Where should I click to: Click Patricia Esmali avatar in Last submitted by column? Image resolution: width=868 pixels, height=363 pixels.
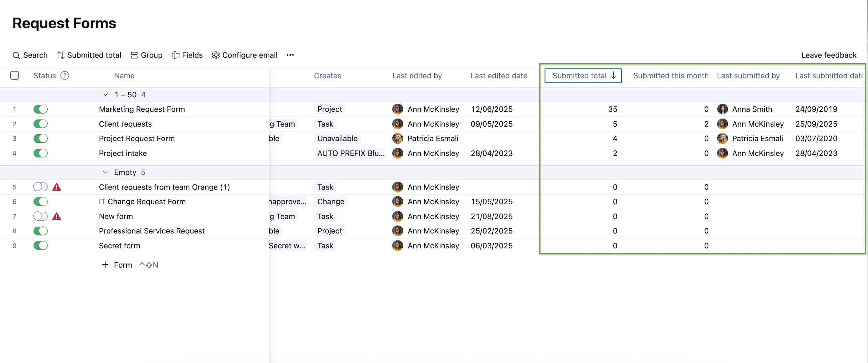pyautogui.click(x=722, y=138)
